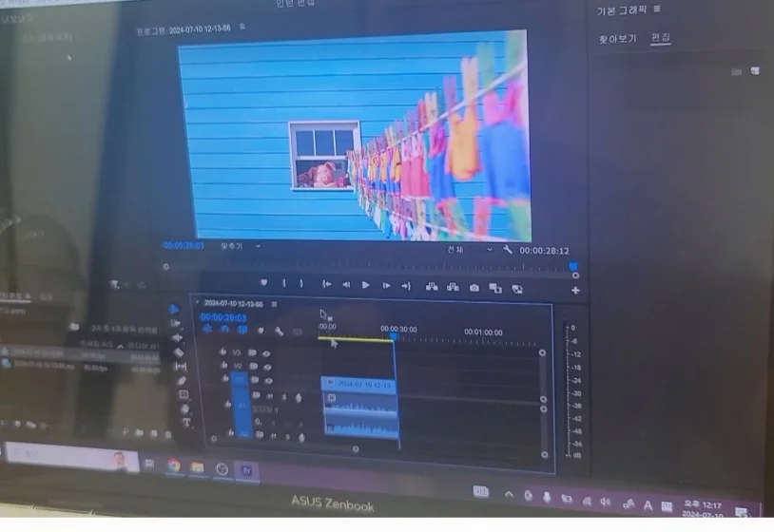The width and height of the screenshot is (774, 532).
Task: Click the Program monitor playhead marker
Action: point(573,266)
